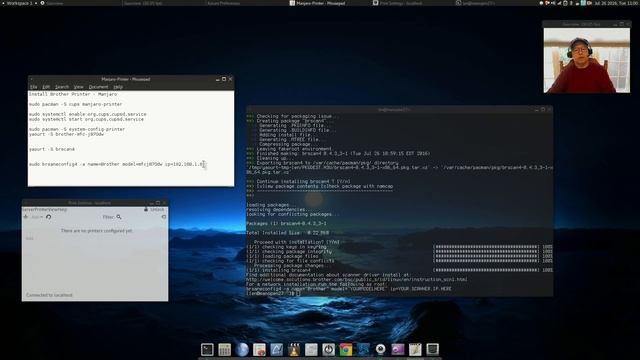Open the notepad with pencil icon in the dock
The height and width of the screenshot is (360, 640).
[x=415, y=349]
